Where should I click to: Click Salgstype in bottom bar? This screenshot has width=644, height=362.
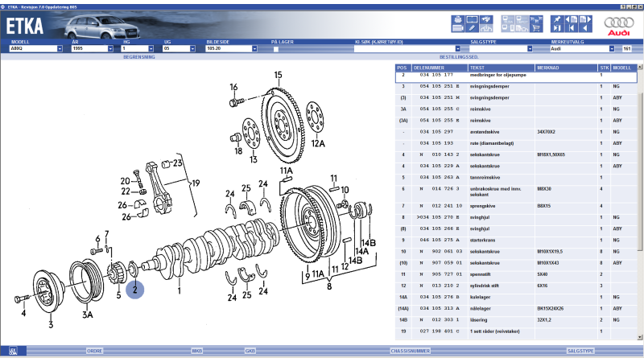click(581, 351)
